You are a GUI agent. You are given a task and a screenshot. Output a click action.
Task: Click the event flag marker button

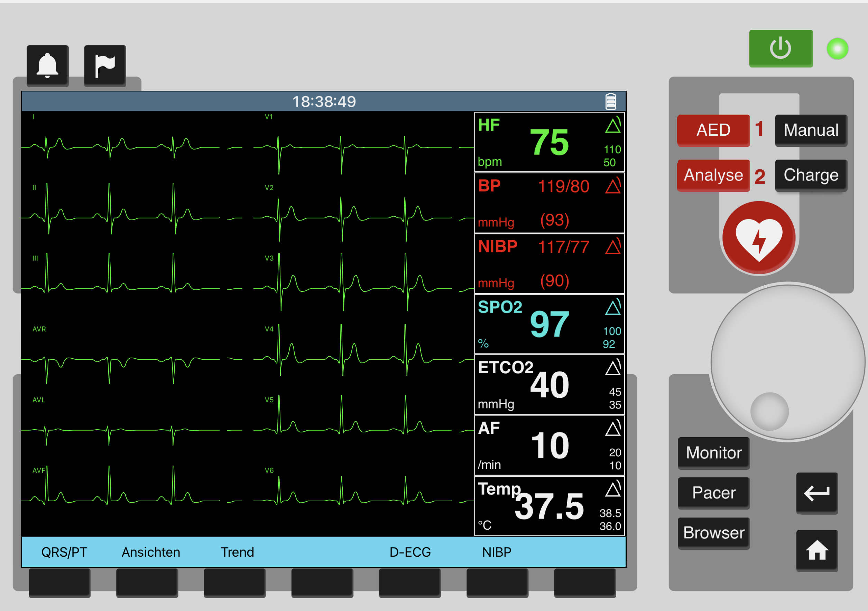pos(105,66)
